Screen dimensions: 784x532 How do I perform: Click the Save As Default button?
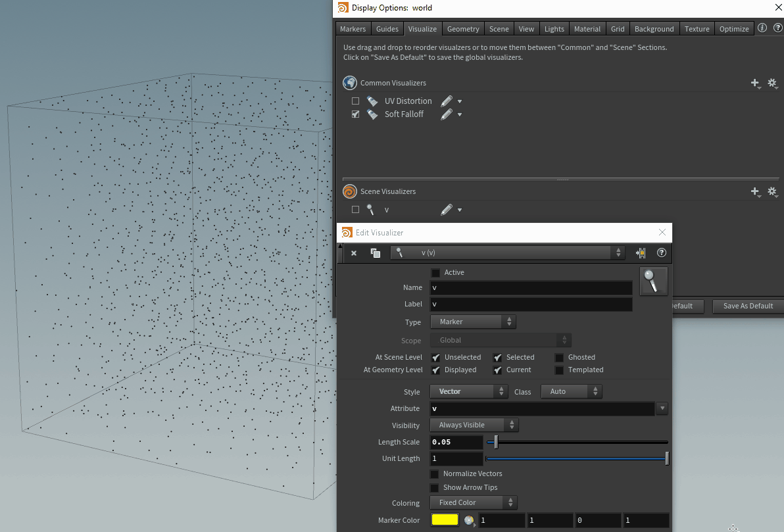[747, 306]
